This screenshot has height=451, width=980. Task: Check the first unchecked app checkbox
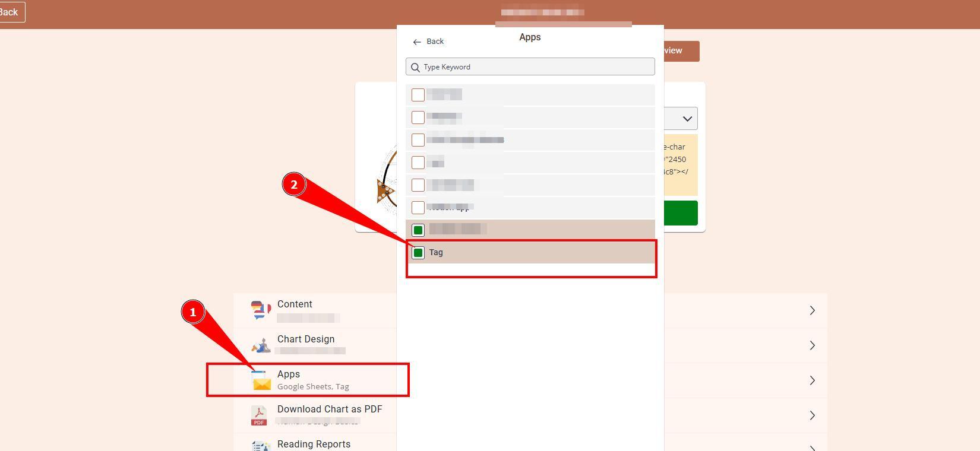[x=418, y=95]
